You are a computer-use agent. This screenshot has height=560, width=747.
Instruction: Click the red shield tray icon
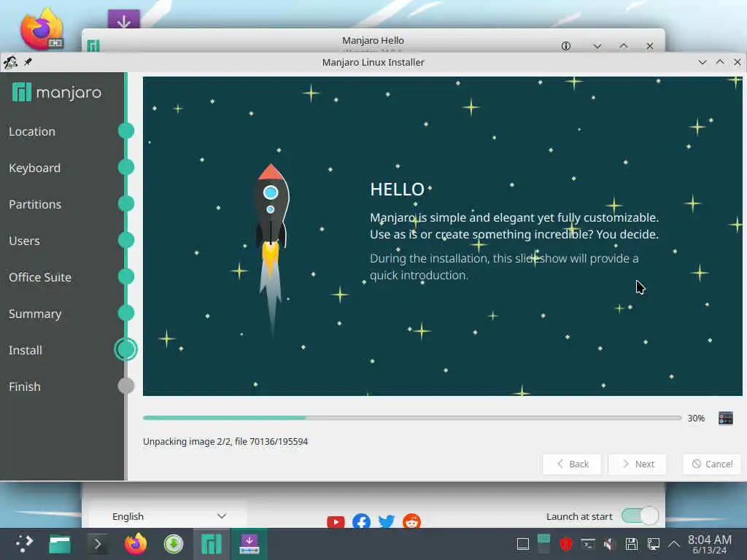565,544
